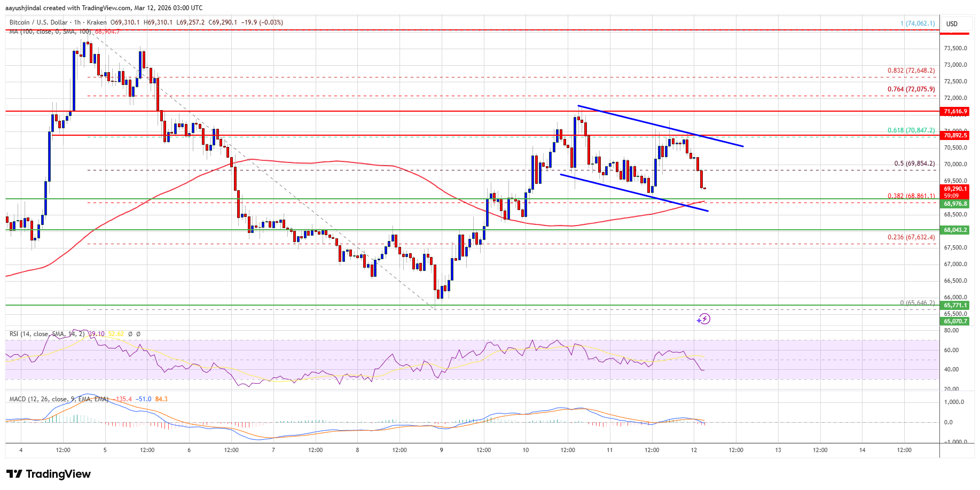Click the red 69,290.1 current price tag
Image resolution: width=980 pixels, height=490 pixels.
click(955, 189)
